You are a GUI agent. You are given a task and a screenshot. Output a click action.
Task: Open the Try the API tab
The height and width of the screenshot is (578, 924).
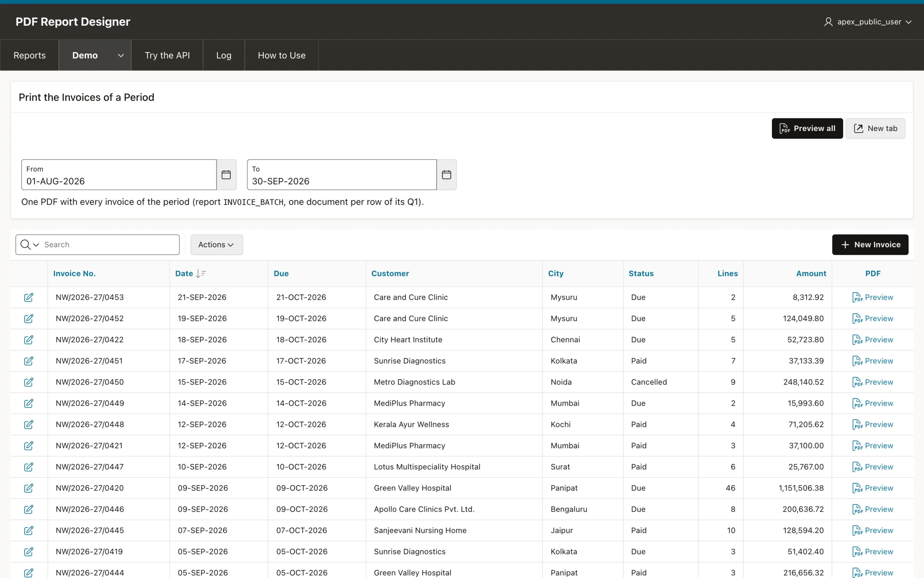click(x=167, y=55)
